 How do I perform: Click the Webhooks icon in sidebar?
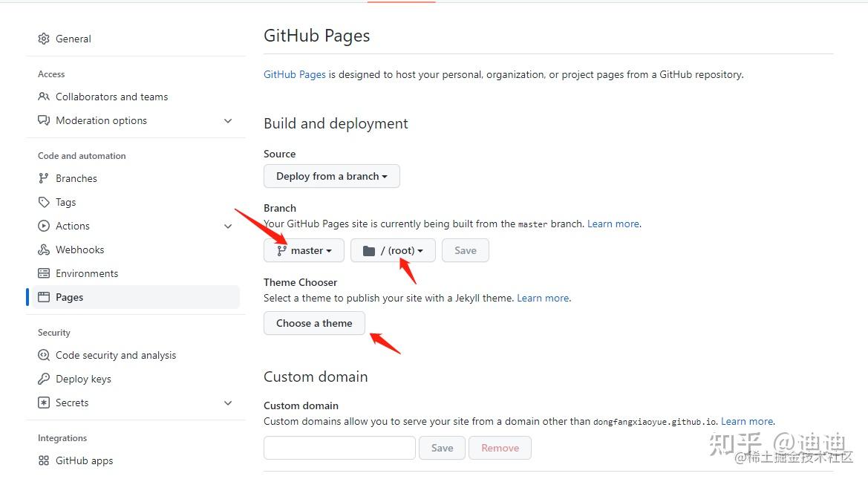pyautogui.click(x=44, y=250)
